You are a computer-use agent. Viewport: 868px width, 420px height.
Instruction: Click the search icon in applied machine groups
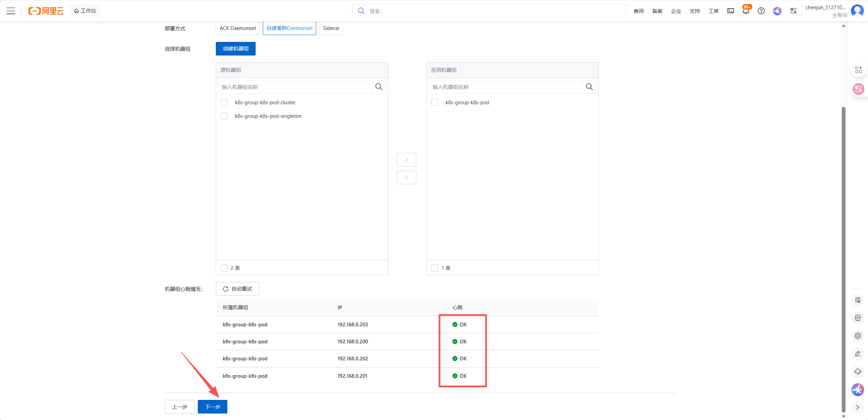[x=589, y=87]
